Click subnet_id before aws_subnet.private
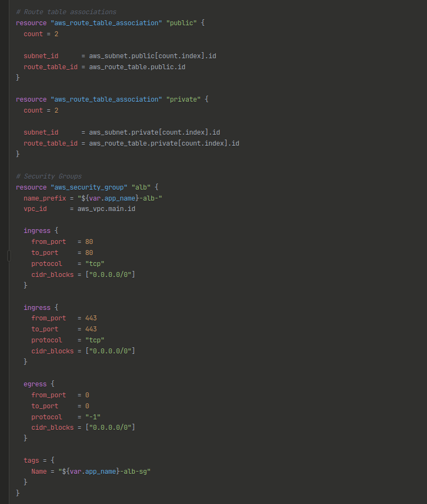427x504 pixels. click(41, 132)
